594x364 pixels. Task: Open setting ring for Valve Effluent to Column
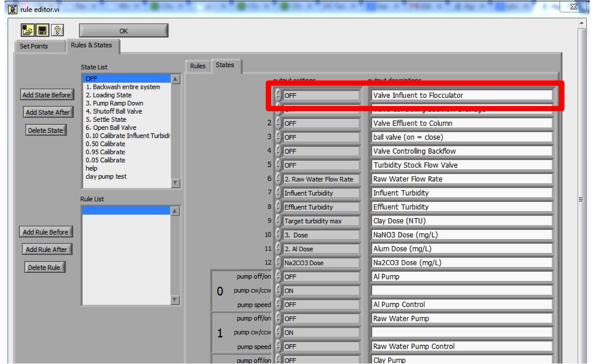(321, 124)
